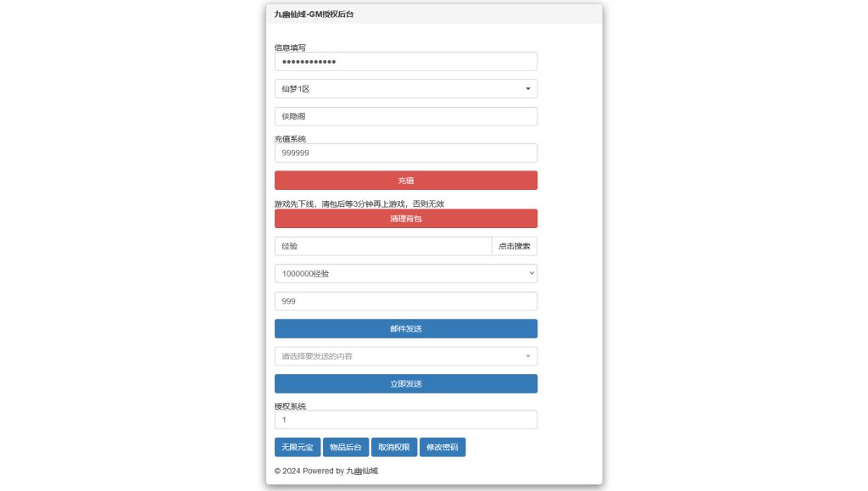Focus the 999999 recharge amount field

point(405,153)
